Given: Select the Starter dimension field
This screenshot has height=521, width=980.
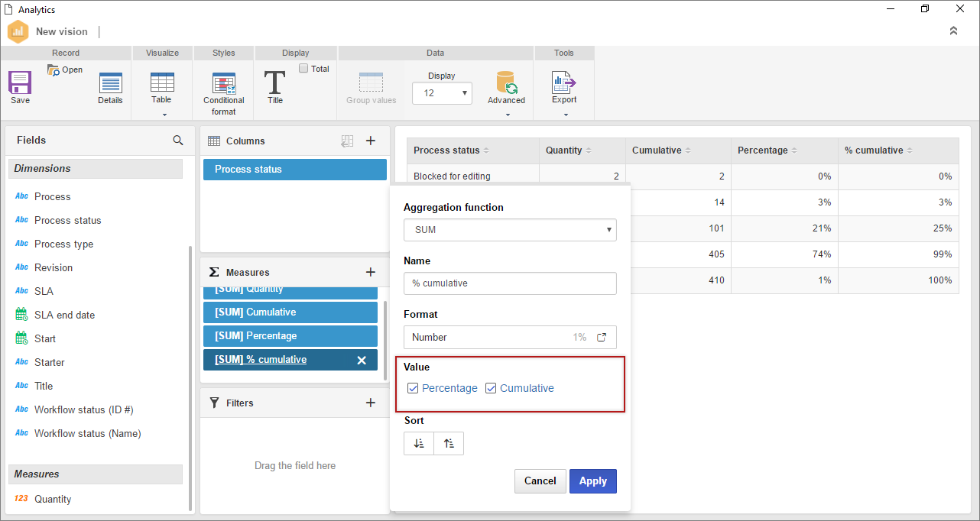Looking at the screenshot, I should 50,362.
